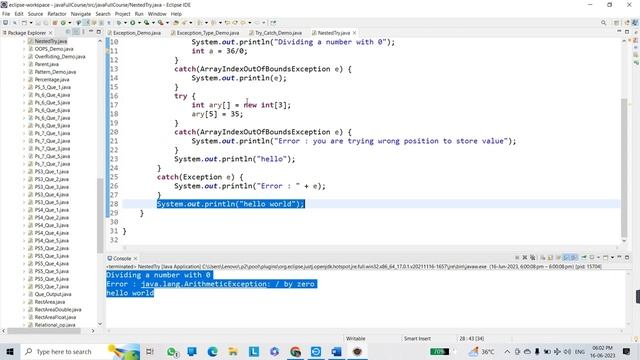
Task: Open the Console display selection dropdown
Action: click(x=598, y=258)
